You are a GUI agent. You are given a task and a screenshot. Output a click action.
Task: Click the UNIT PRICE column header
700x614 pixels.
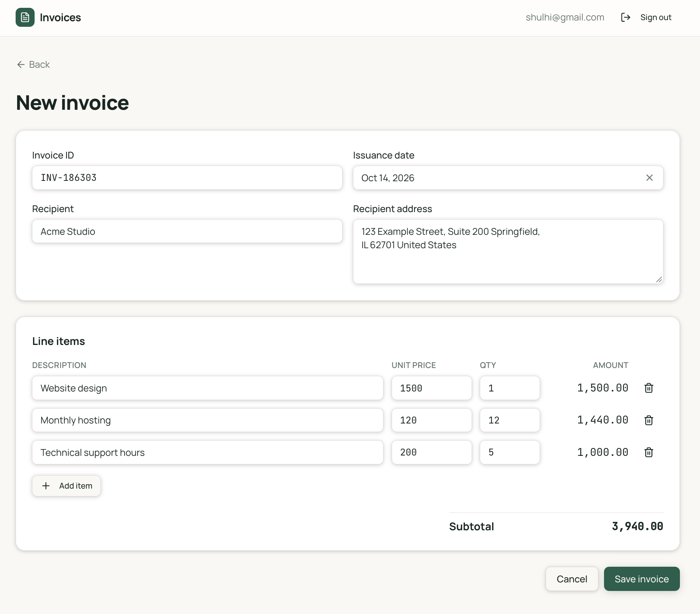414,365
